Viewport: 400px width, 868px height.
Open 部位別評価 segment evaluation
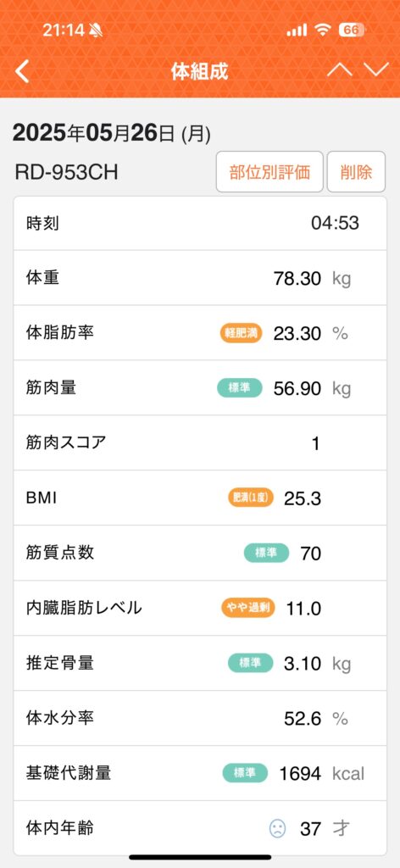(x=269, y=171)
